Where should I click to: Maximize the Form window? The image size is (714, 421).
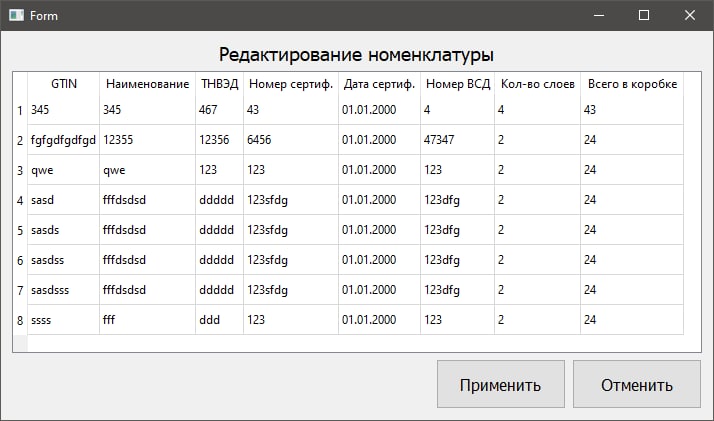[644, 15]
